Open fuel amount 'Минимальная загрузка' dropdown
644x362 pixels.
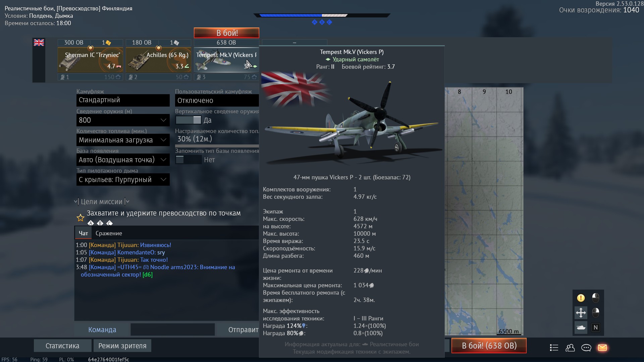(123, 140)
